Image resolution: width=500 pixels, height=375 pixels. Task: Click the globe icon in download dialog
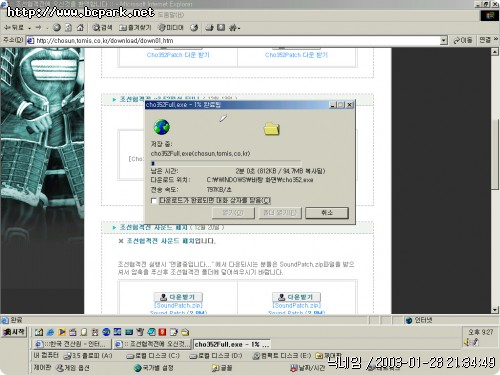tap(162, 127)
